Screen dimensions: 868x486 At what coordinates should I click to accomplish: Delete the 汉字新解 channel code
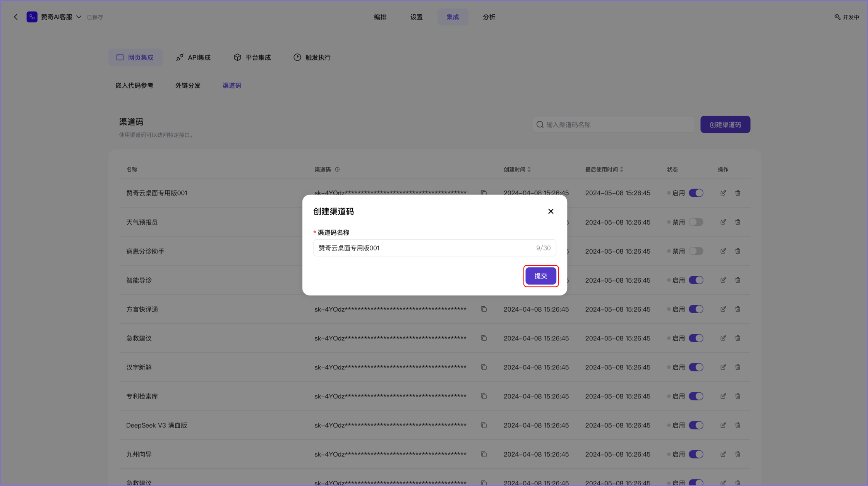[x=738, y=367]
